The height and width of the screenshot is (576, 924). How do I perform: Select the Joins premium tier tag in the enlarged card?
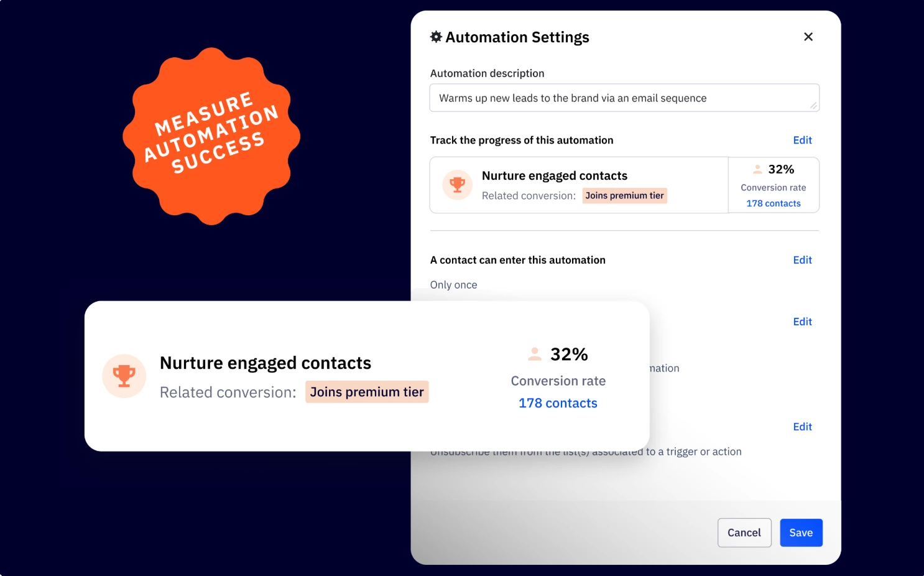[367, 392]
